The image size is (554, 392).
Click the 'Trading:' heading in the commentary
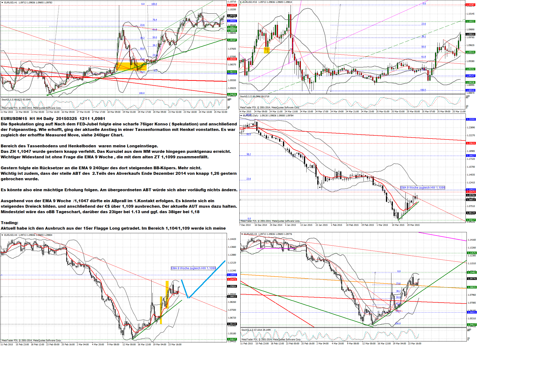point(9,223)
